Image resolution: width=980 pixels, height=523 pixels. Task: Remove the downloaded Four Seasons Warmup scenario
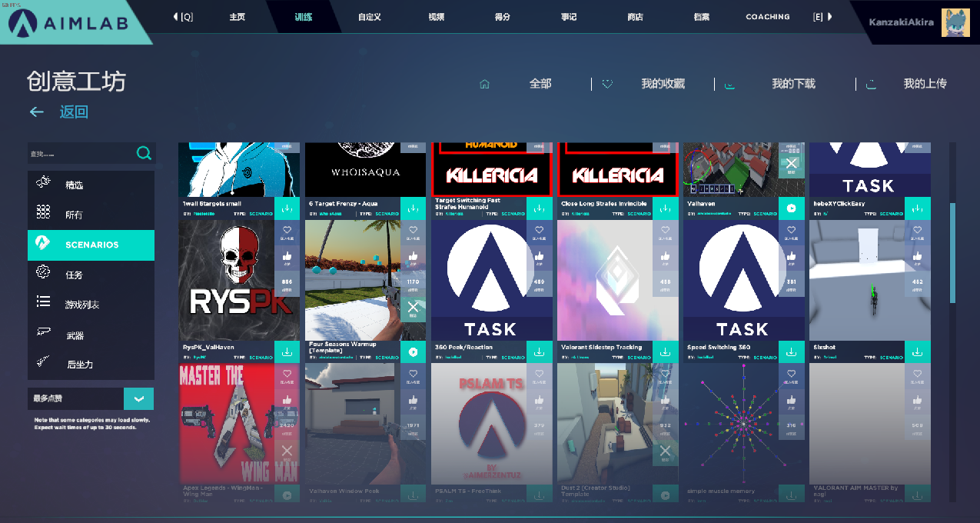[413, 308]
